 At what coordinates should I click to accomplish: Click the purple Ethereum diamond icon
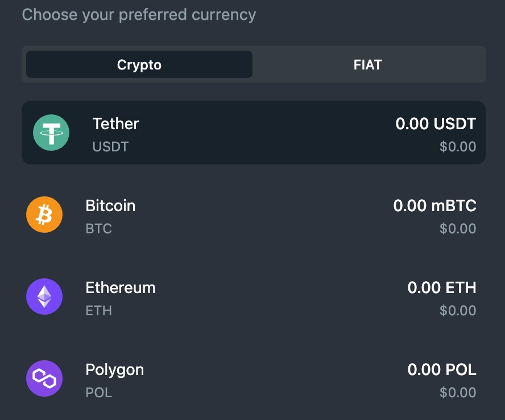(x=44, y=297)
